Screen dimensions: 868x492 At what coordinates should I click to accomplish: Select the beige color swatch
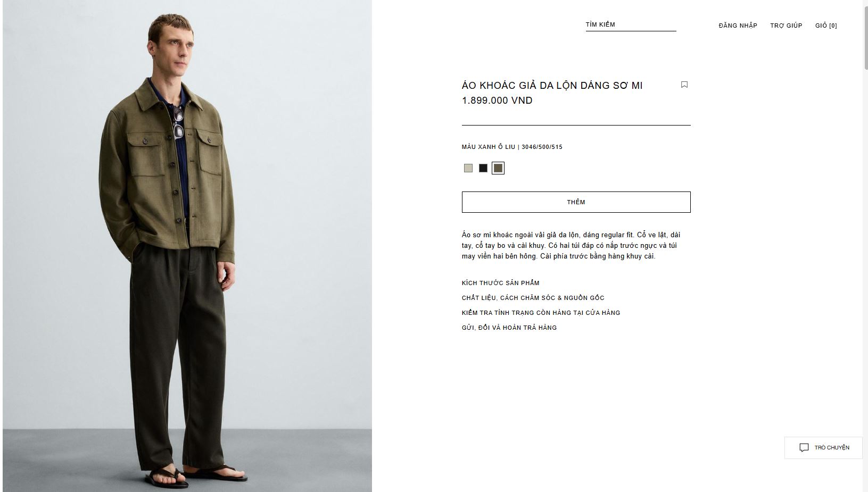pyautogui.click(x=468, y=168)
